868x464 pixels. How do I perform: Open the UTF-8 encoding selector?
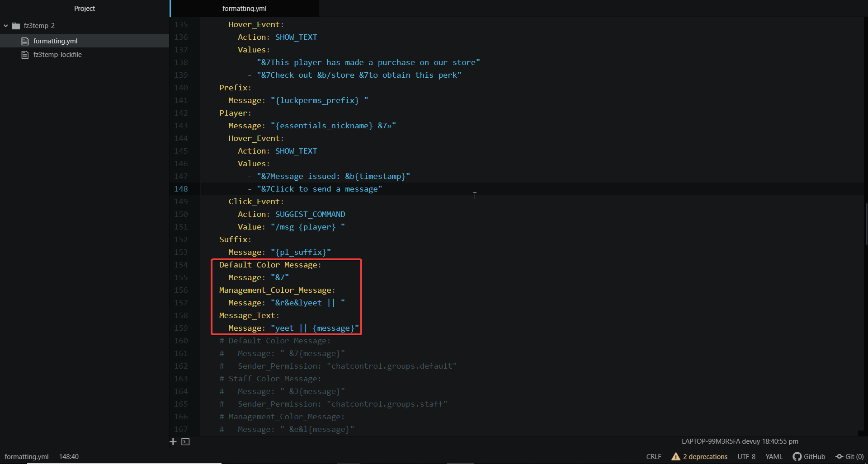coord(746,456)
